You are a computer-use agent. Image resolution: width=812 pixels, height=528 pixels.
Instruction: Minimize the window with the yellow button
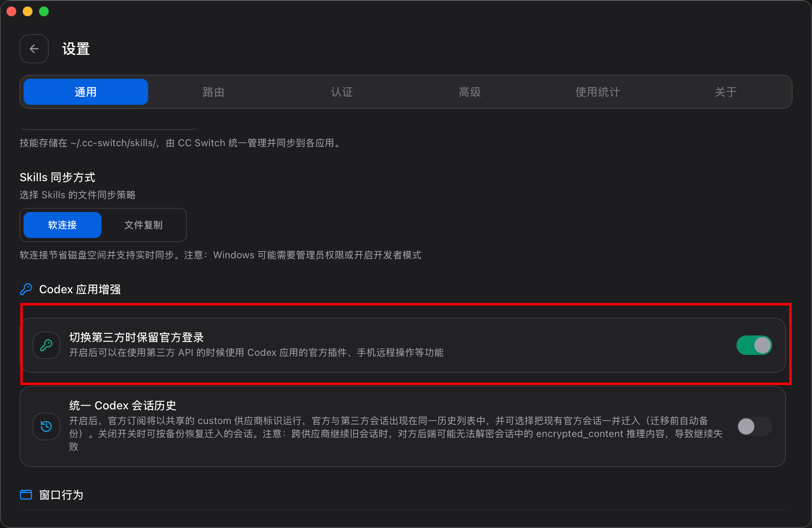(x=28, y=11)
